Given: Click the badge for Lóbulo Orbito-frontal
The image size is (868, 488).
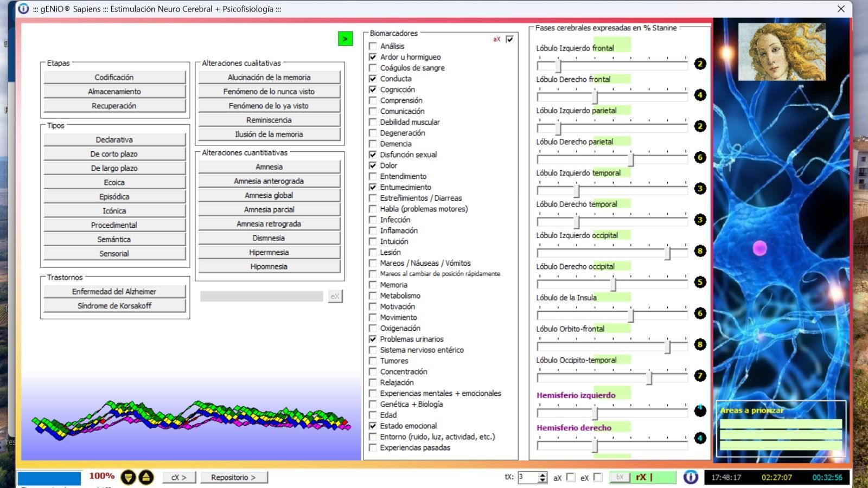Looking at the screenshot, I should tap(700, 344).
